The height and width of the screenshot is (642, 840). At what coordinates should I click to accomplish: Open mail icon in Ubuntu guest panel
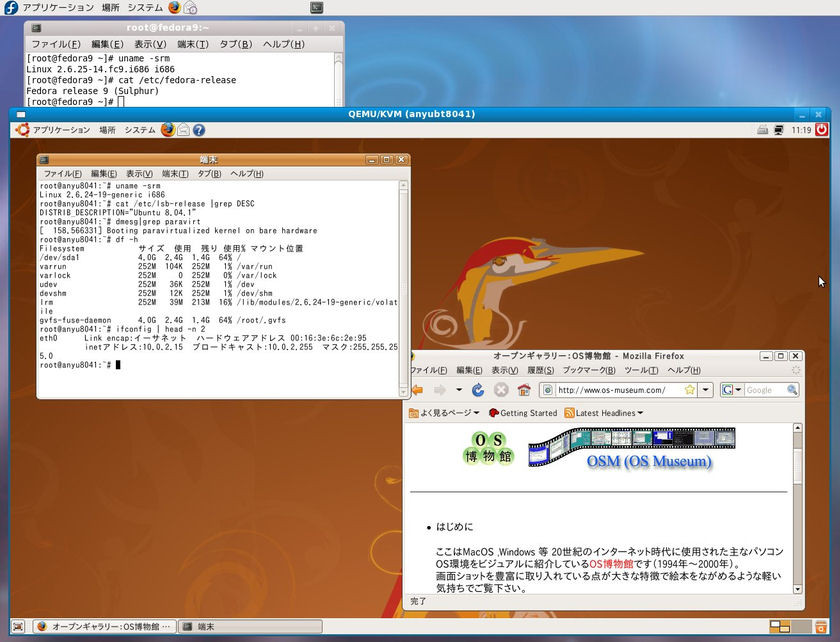[183, 130]
